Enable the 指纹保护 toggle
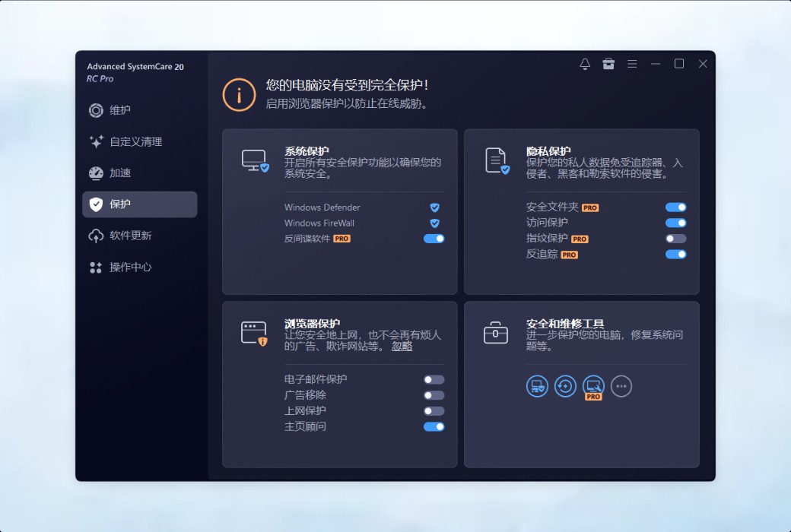 (675, 239)
